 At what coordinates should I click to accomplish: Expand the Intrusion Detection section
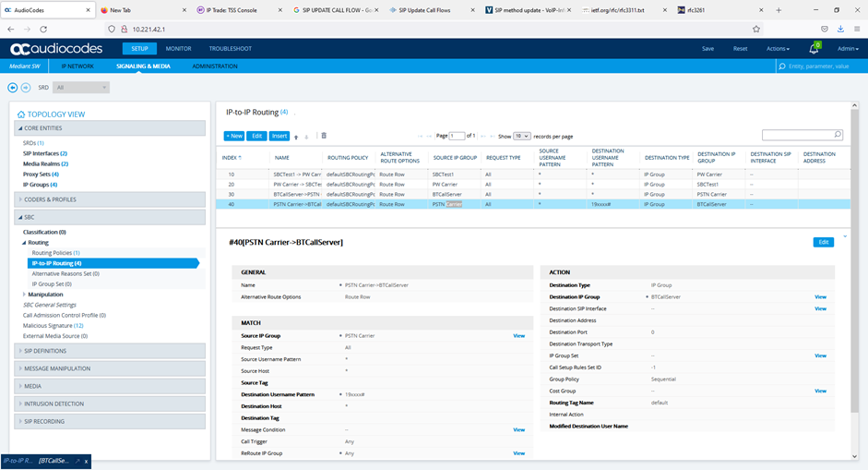pos(110,404)
